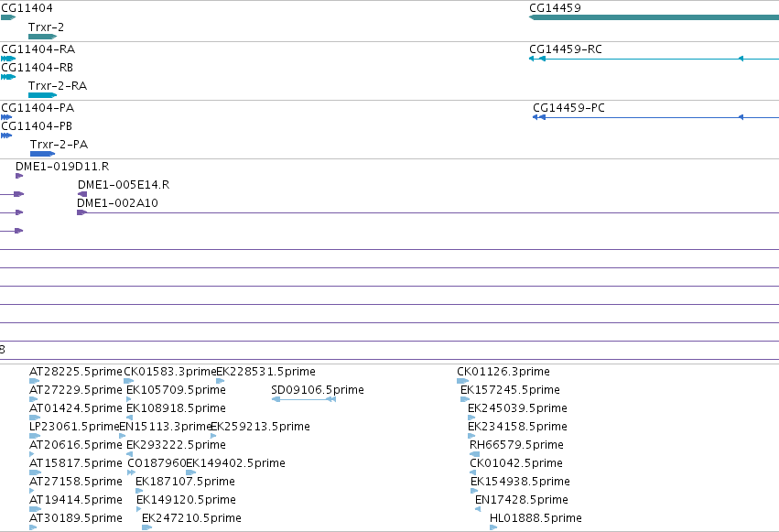
Task: Select the DME1-005E14.R feature
Action: tap(82, 194)
